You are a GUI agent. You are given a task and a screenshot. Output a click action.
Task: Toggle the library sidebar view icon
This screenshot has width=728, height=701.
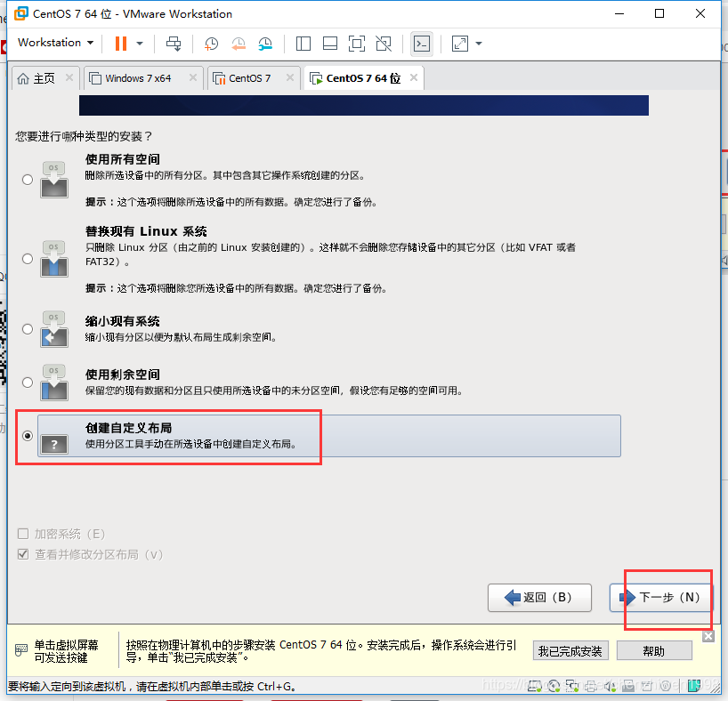coord(303,44)
